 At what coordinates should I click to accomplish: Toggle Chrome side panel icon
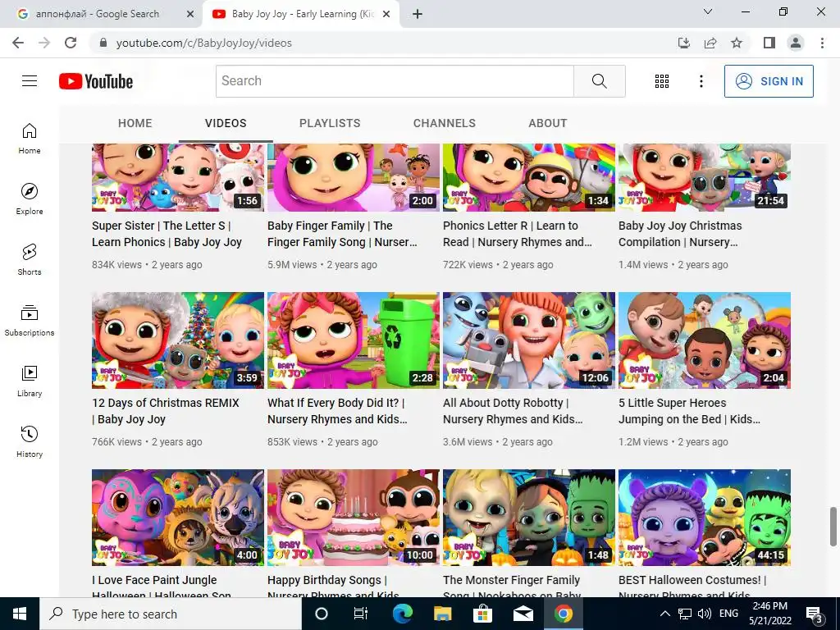point(769,43)
